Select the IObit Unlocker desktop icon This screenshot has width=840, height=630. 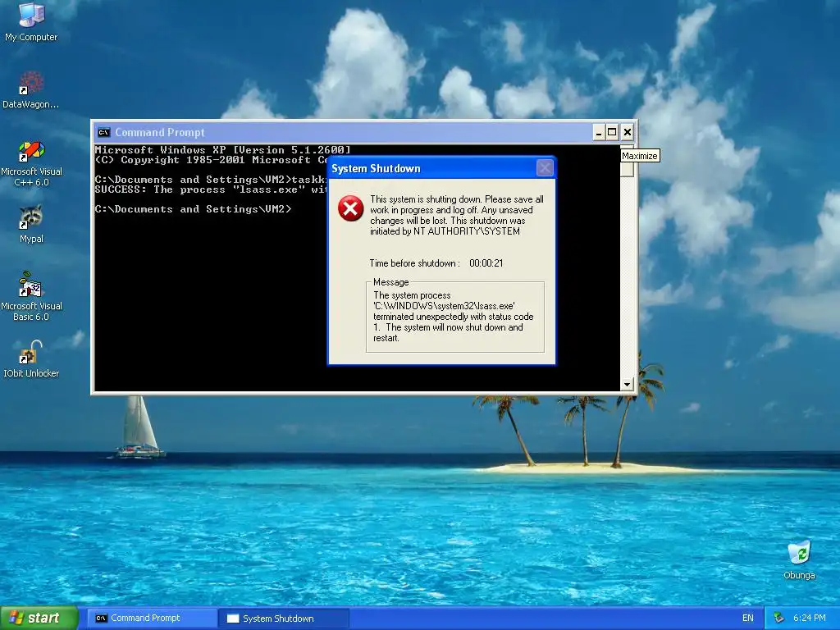point(31,359)
